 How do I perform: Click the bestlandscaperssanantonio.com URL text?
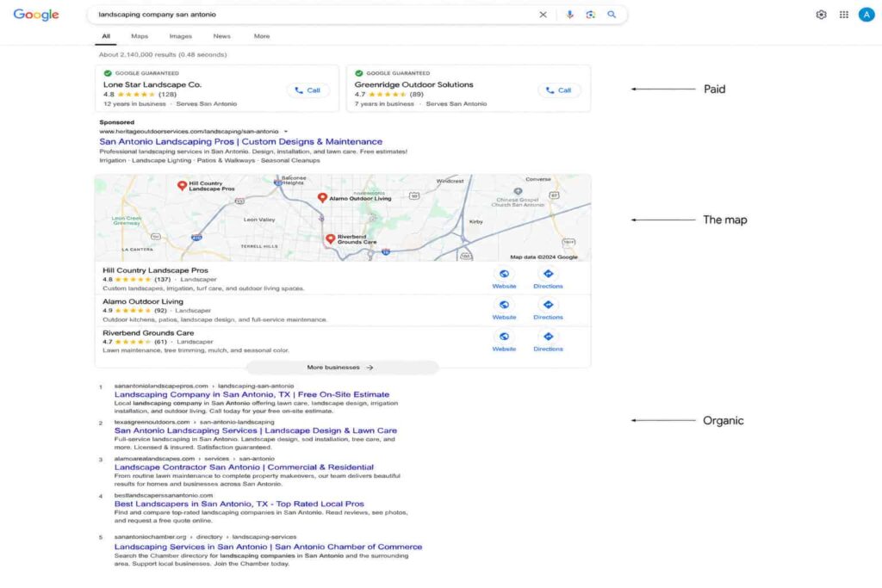point(163,495)
